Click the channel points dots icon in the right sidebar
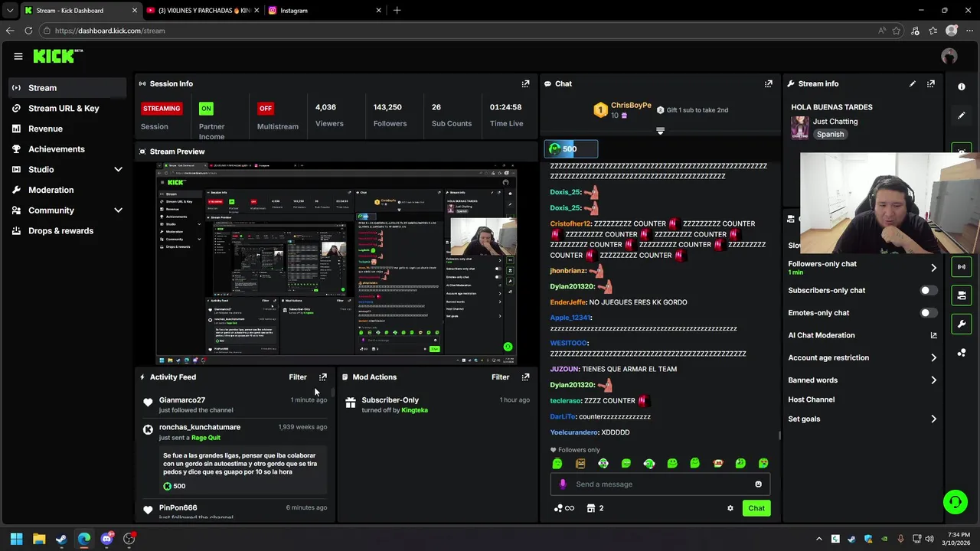The width and height of the screenshot is (980, 551). point(962,353)
